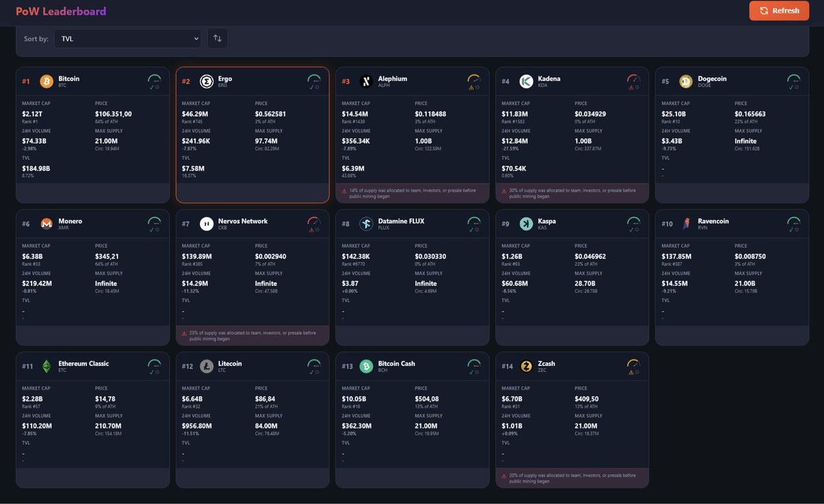Image resolution: width=824 pixels, height=504 pixels.
Task: Click Alephium TVL value $6.39M
Action: point(353,168)
